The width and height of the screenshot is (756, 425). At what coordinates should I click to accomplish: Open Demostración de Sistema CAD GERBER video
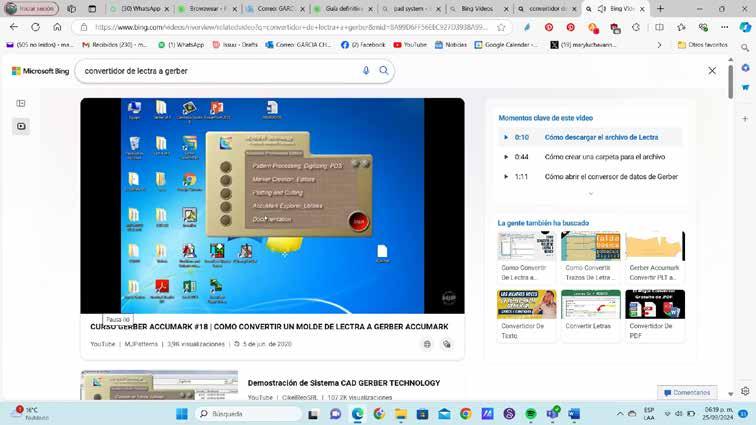coord(344,383)
